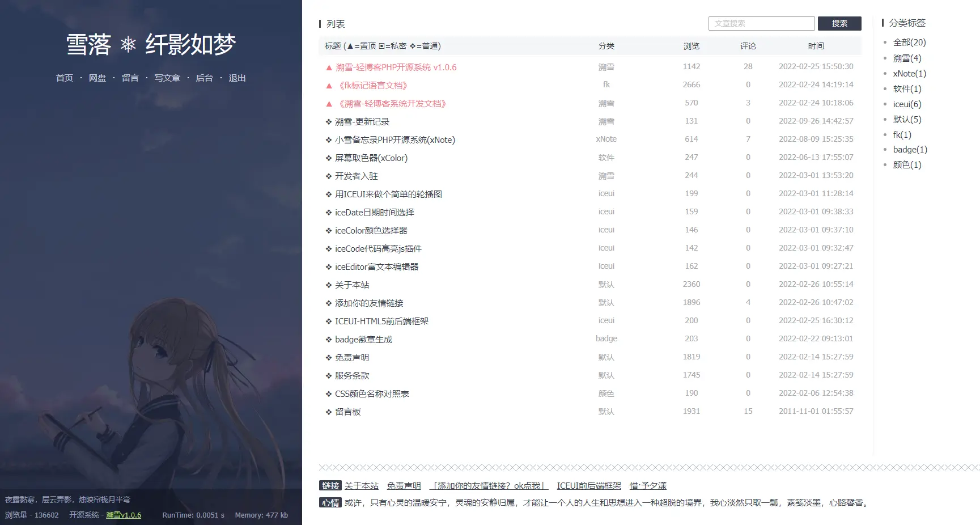This screenshot has height=525, width=980.
Task: Click the 时间 column header
Action: pyautogui.click(x=816, y=46)
